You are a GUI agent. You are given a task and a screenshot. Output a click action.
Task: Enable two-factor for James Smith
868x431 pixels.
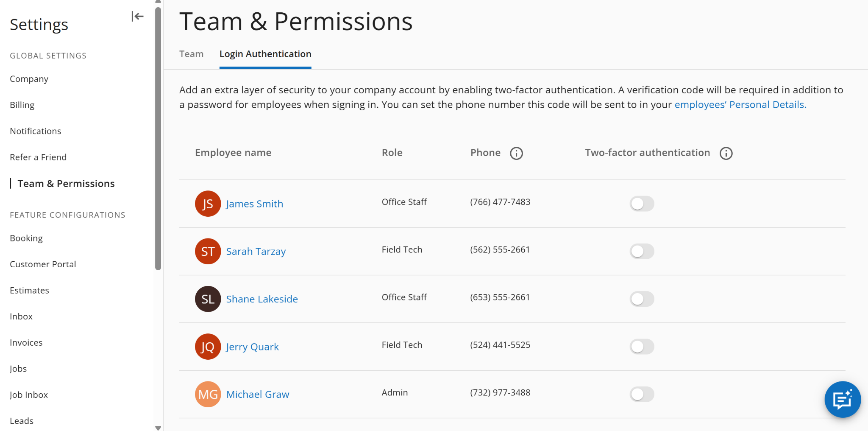tap(642, 204)
